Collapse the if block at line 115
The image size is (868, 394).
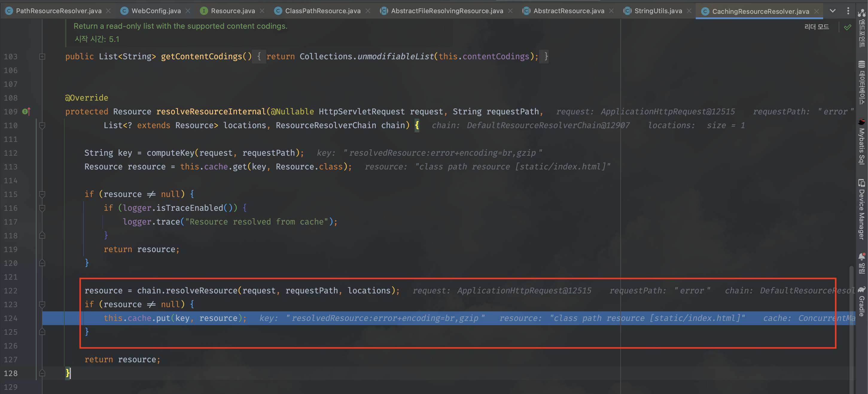click(x=42, y=194)
